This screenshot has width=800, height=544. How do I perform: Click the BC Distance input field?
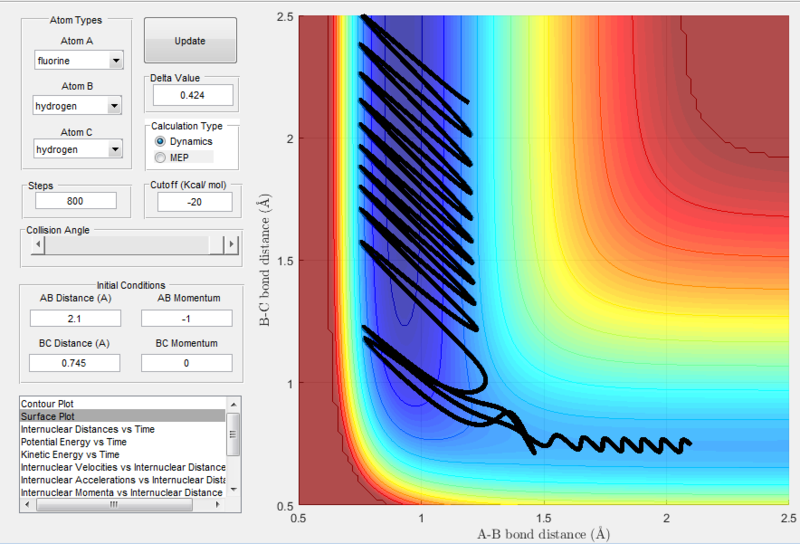coord(74,363)
